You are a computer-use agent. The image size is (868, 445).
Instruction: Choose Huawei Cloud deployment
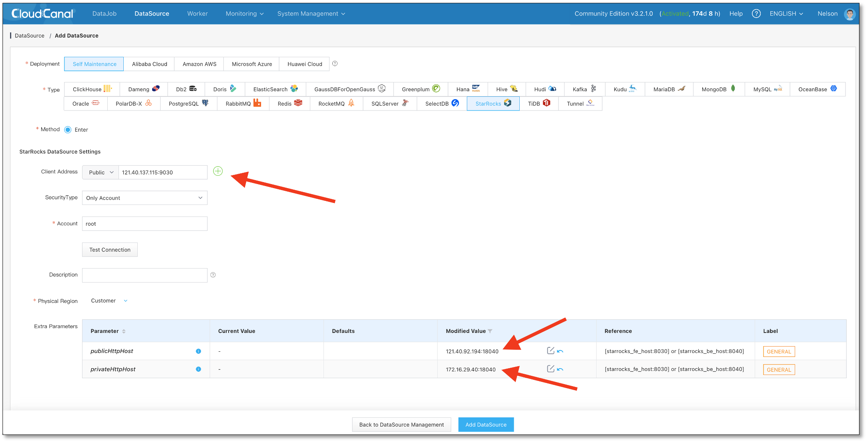305,64
